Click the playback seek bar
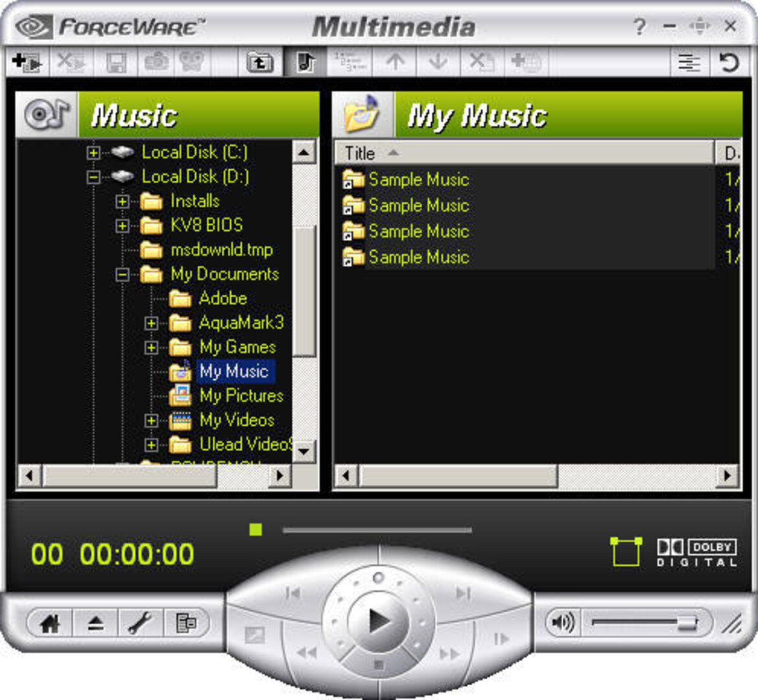Image resolution: width=758 pixels, height=700 pixels. (x=377, y=530)
